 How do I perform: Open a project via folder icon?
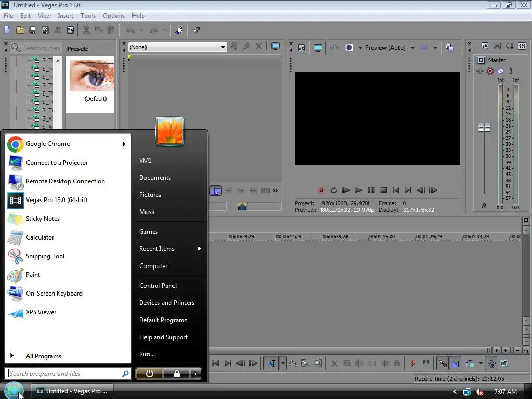tap(20, 30)
